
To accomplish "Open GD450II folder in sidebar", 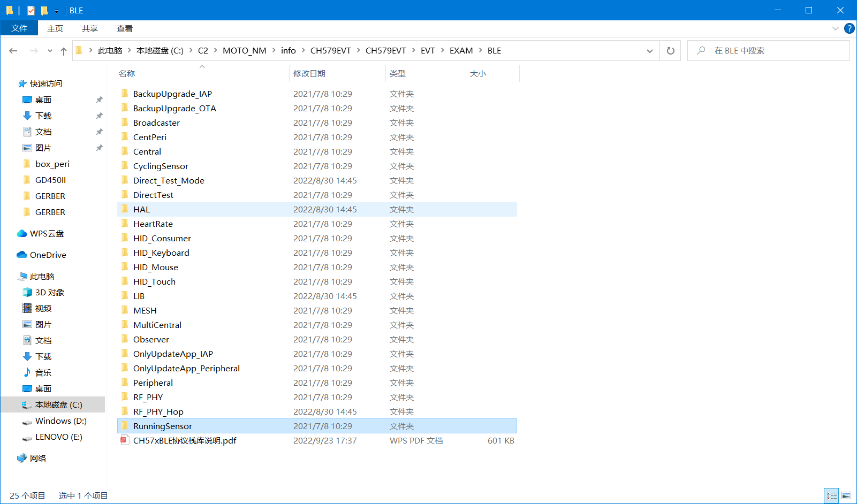I will [50, 180].
